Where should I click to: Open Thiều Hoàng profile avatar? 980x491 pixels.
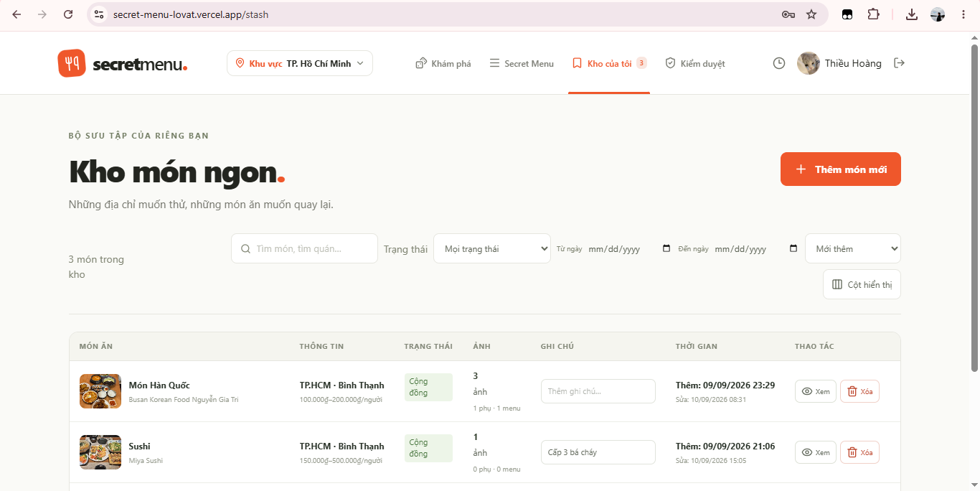coord(809,63)
